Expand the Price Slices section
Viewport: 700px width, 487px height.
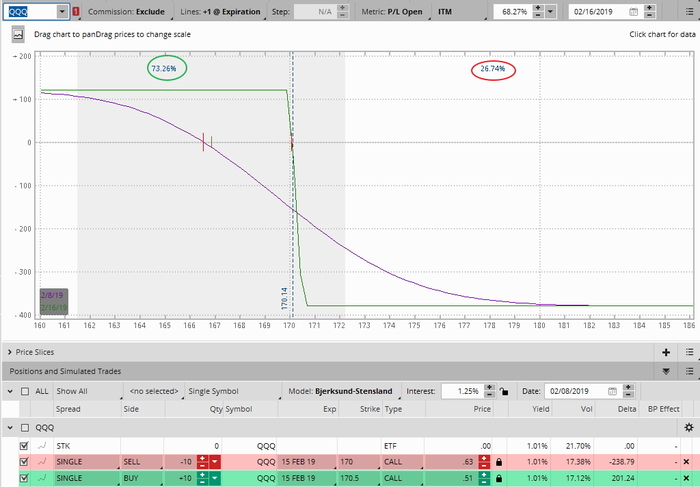(9, 352)
